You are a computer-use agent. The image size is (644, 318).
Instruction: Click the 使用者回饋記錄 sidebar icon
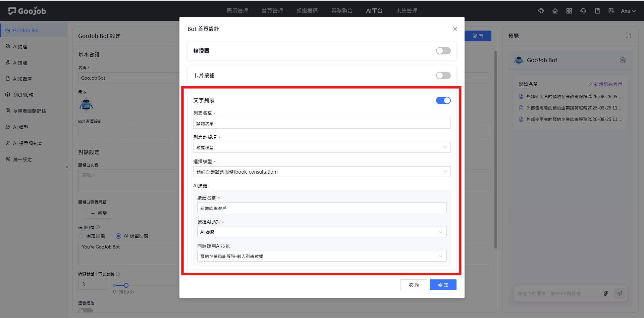[8, 111]
